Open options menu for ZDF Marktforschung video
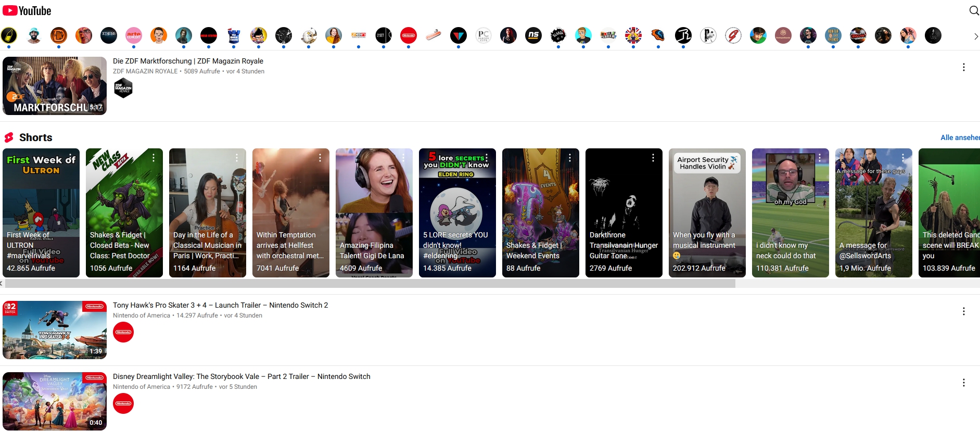The image size is (980, 431). click(x=963, y=67)
